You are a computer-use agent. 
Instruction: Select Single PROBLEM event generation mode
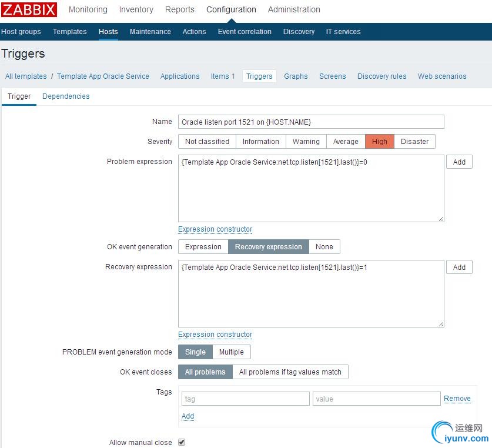tap(196, 352)
